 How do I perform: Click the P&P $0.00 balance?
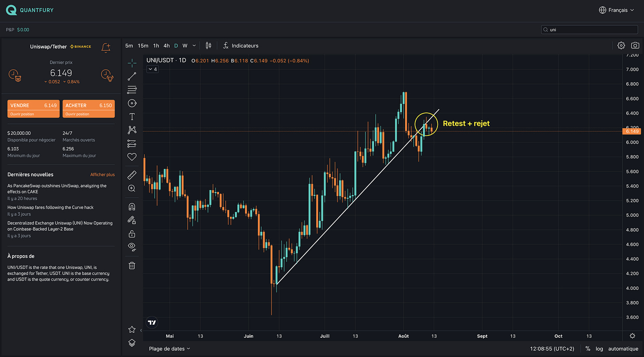click(18, 30)
